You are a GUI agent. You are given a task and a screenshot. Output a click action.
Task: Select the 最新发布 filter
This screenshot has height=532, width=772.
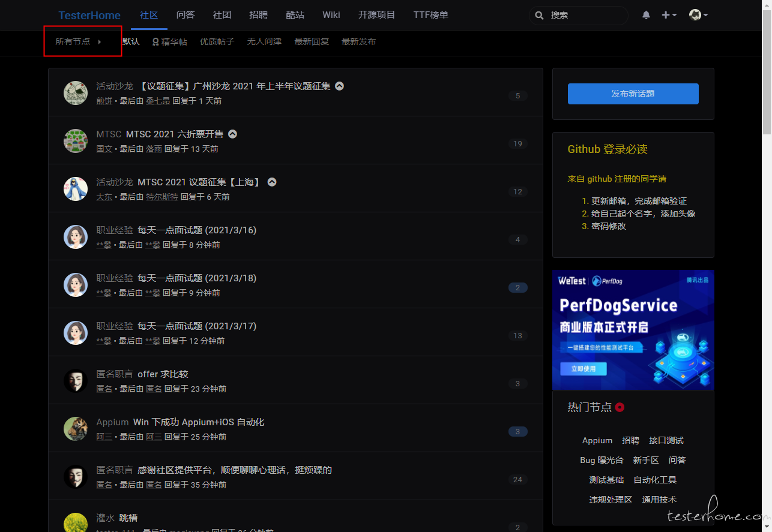(359, 41)
